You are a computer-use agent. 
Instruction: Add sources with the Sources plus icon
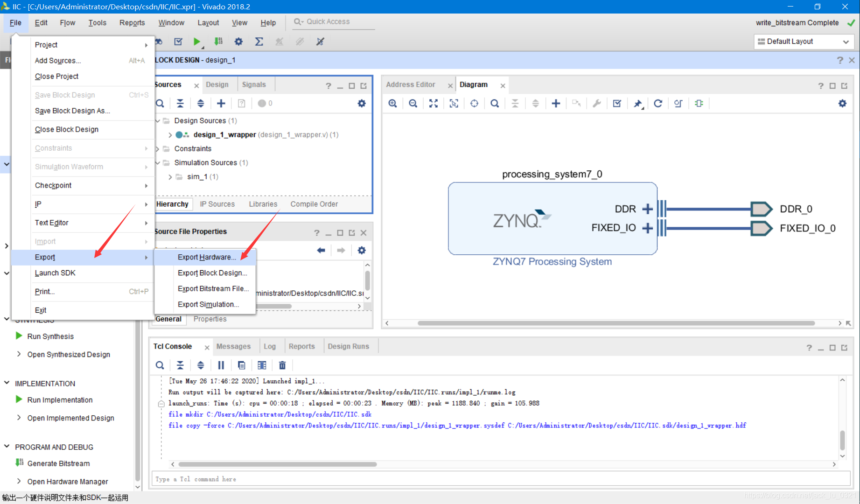(221, 103)
